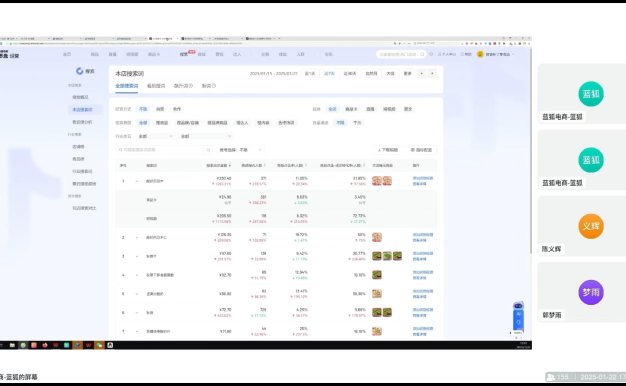Open the product thumbnail in row 5
The image size is (626, 386).
point(377,293)
